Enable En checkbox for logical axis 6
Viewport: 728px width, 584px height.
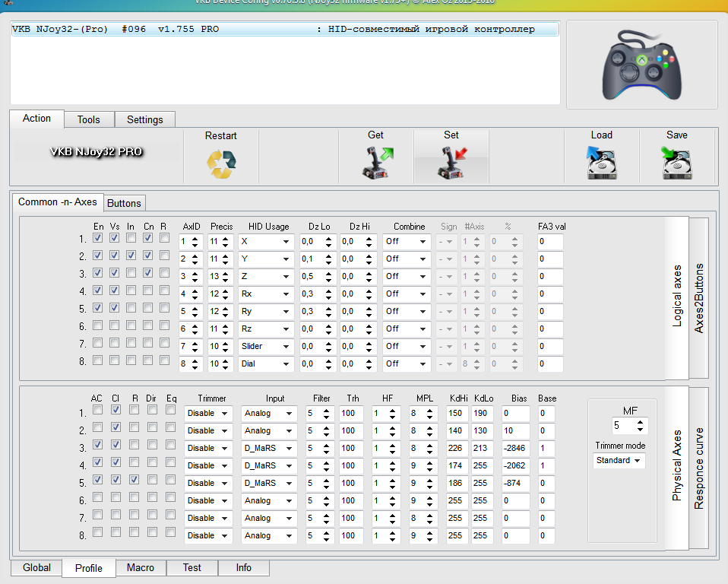click(97, 325)
